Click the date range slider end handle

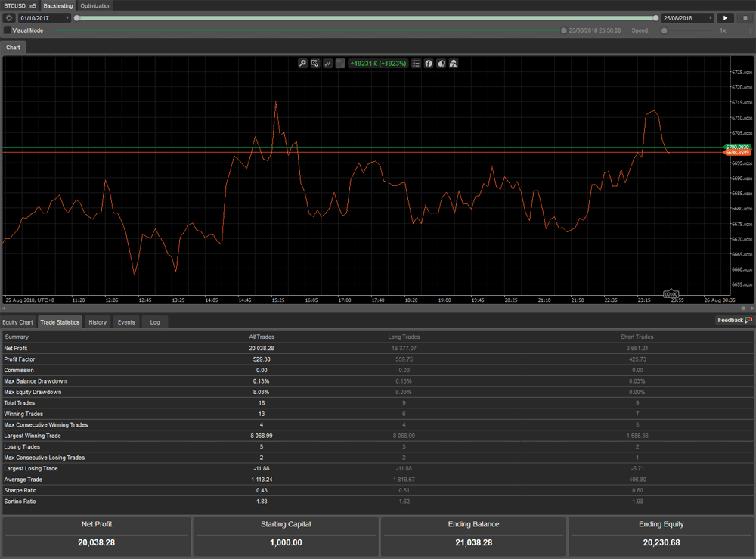click(655, 18)
